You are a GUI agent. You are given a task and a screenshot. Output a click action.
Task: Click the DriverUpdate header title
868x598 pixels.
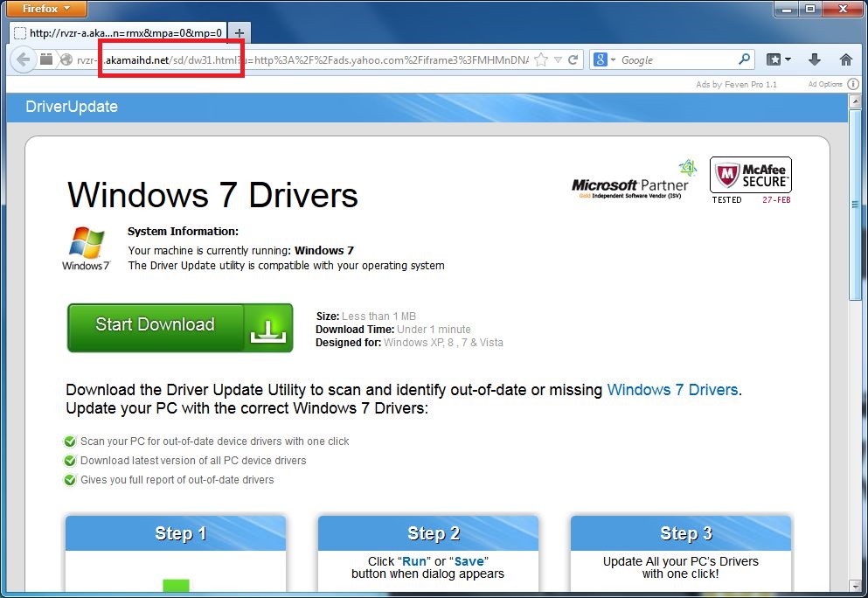[72, 107]
